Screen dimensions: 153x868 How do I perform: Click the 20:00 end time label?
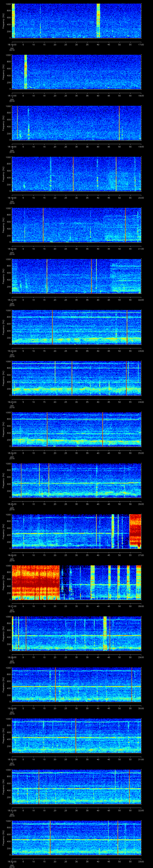tap(141, 198)
